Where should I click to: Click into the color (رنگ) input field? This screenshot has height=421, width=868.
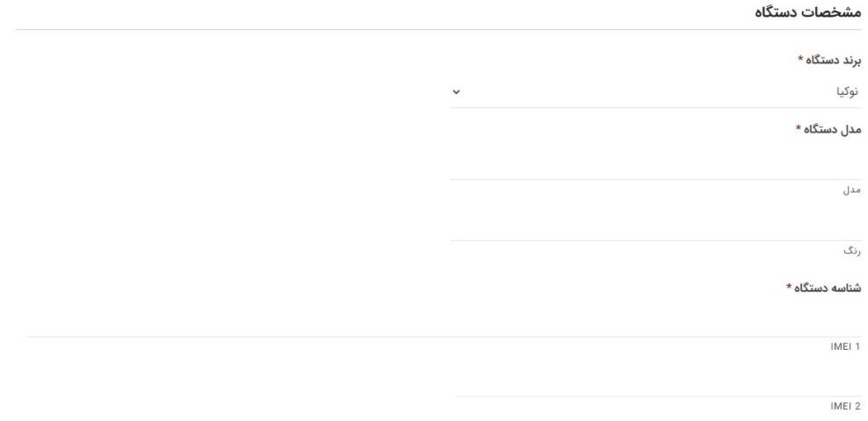655,225
